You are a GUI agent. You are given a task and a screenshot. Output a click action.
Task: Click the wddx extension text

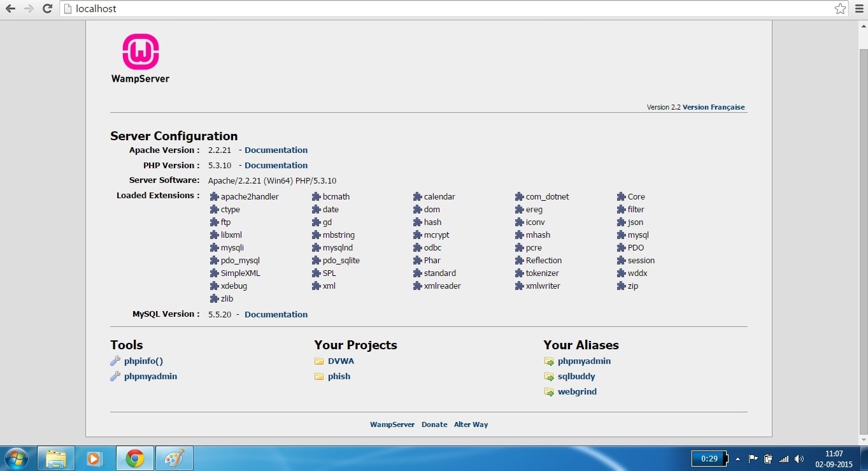point(637,273)
